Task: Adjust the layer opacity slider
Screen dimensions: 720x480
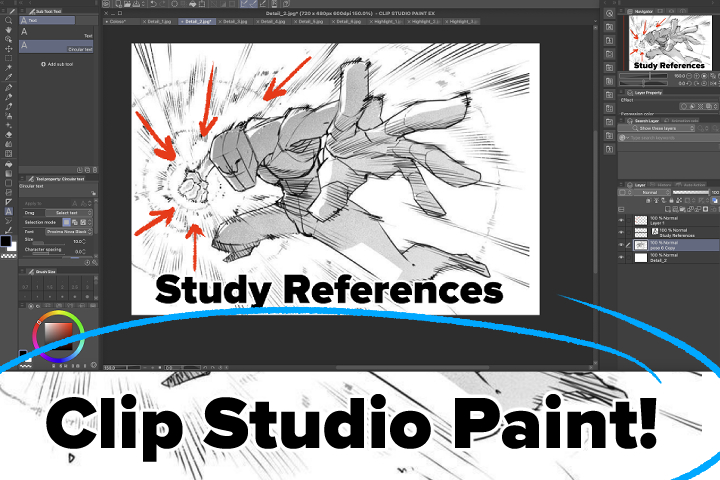Action: 691,192
